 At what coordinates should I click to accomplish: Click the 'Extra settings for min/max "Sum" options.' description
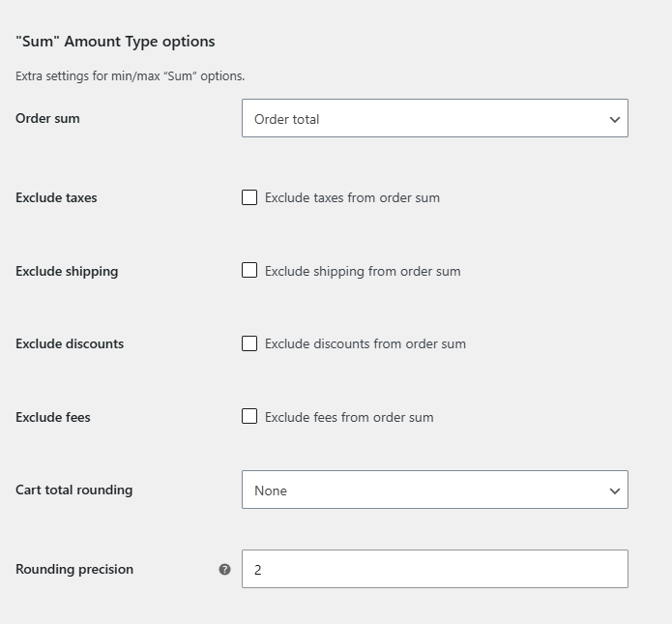131,76
